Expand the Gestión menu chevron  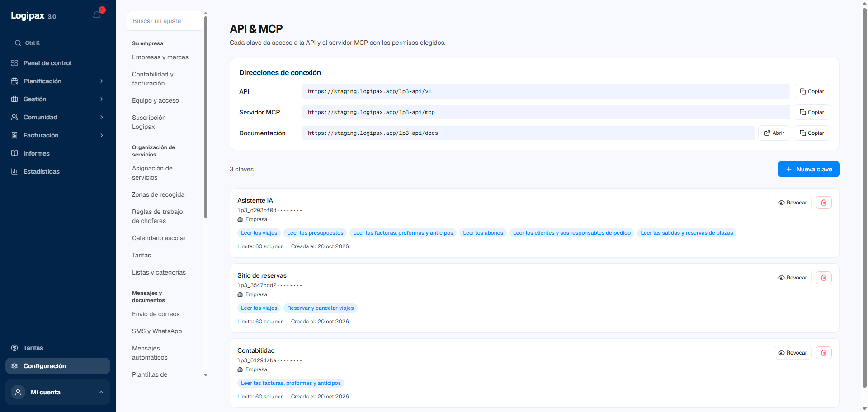pyautogui.click(x=102, y=99)
